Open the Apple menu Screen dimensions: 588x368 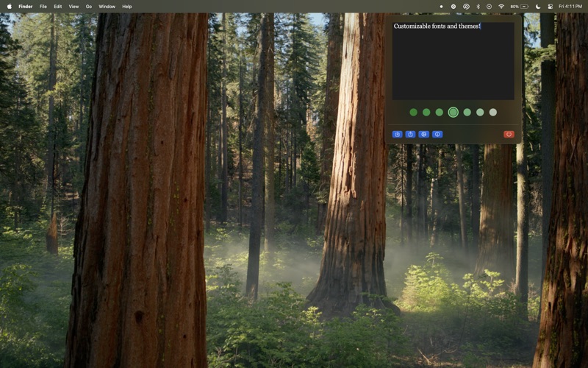10,7
